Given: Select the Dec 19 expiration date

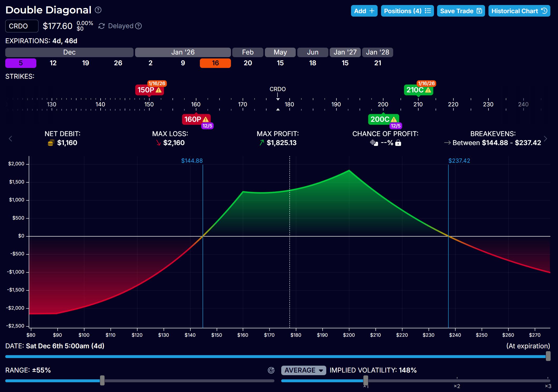Looking at the screenshot, I should [x=86, y=63].
